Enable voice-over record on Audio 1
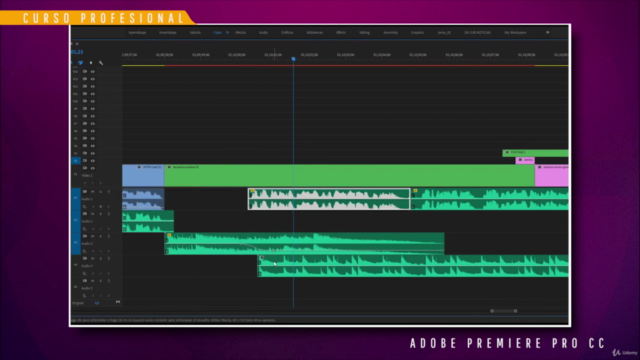Screen dimensions: 640x360 pyautogui.click(x=109, y=191)
